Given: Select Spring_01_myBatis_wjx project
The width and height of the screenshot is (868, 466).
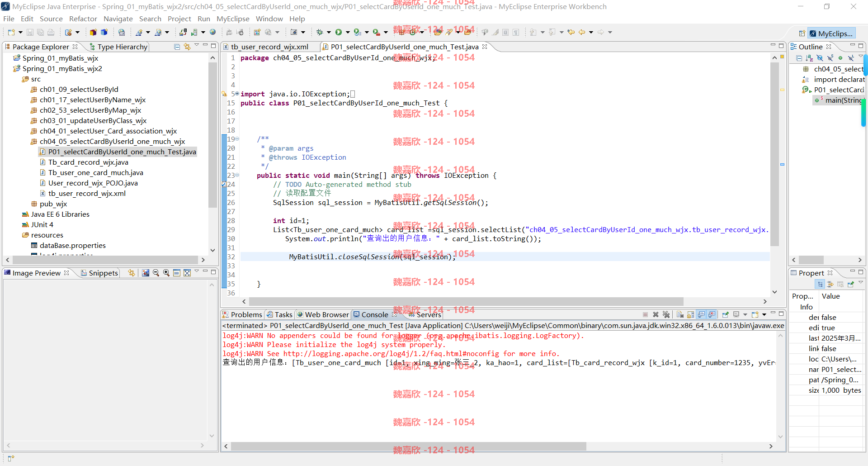Looking at the screenshot, I should (60, 58).
